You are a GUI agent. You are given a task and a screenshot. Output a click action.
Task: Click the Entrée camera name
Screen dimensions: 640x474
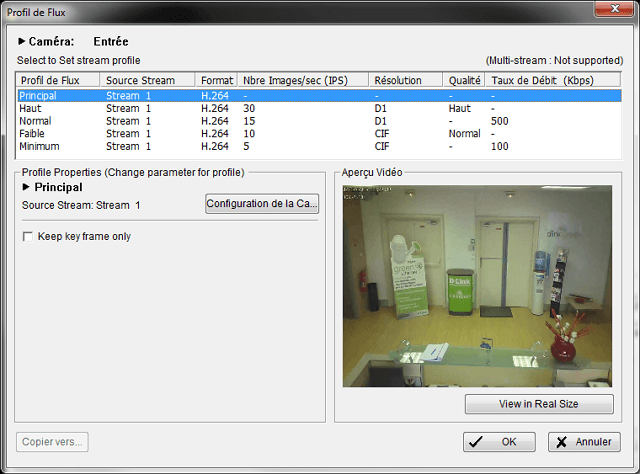click(111, 41)
